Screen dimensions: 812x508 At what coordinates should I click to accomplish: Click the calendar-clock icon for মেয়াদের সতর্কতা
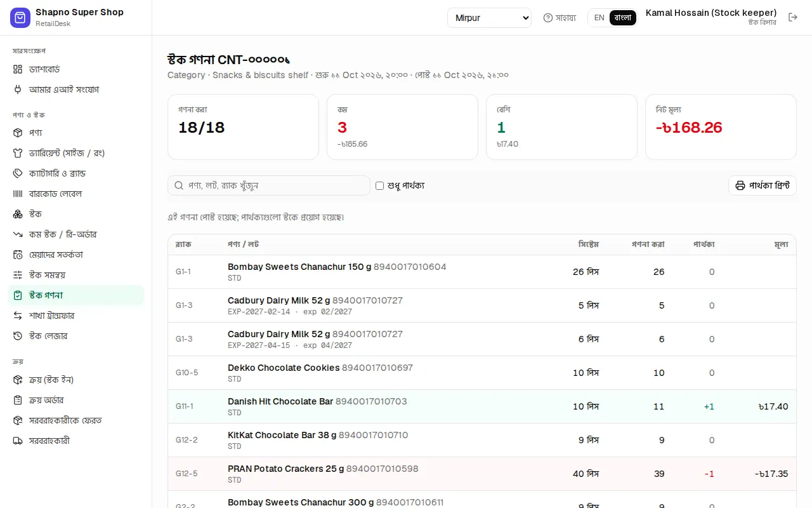18,255
